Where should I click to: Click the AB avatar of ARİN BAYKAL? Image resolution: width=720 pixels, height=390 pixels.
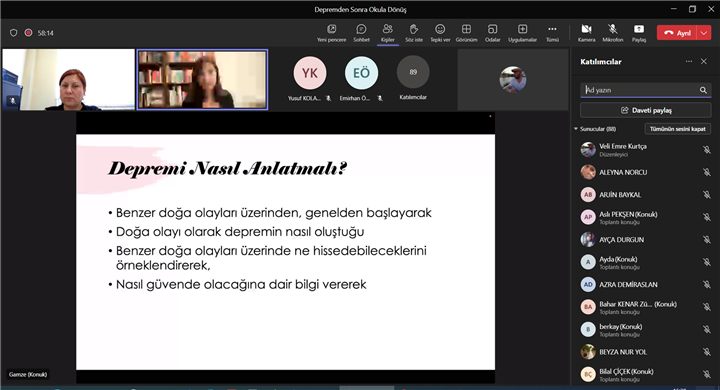588,195
